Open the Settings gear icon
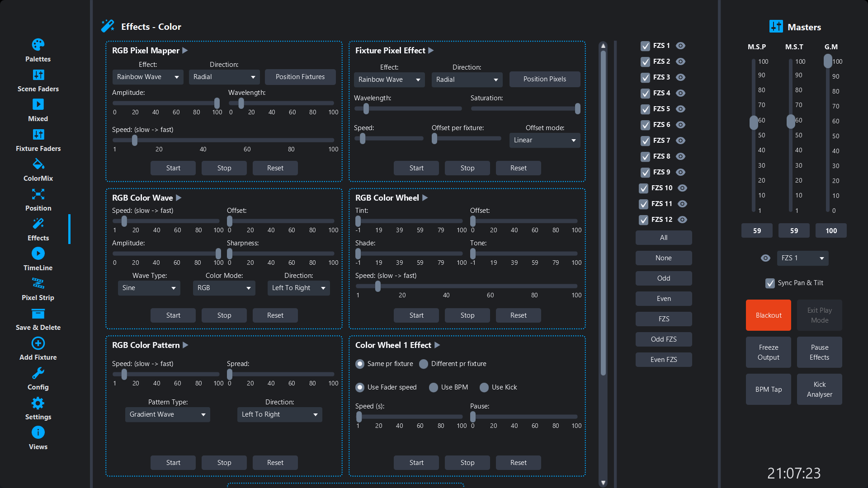Image resolution: width=868 pixels, height=488 pixels. 38,403
